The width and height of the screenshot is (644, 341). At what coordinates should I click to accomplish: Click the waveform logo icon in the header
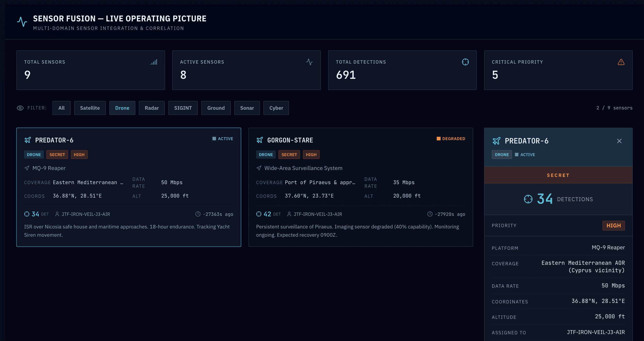coord(22,22)
